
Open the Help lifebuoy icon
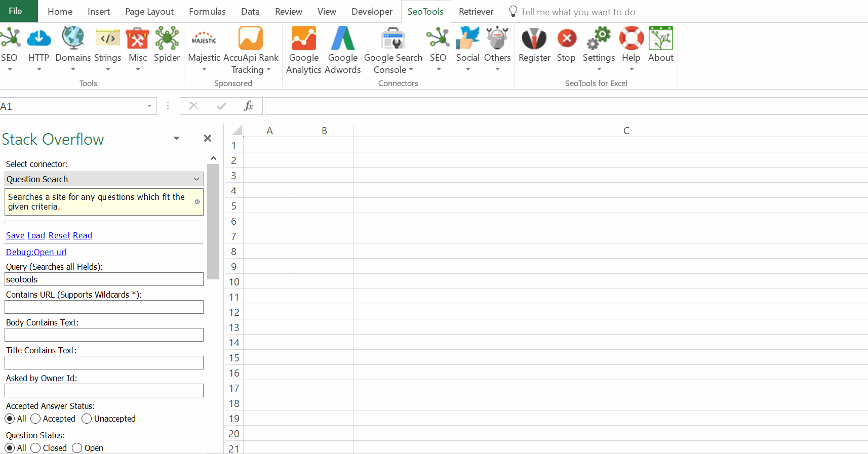631,38
